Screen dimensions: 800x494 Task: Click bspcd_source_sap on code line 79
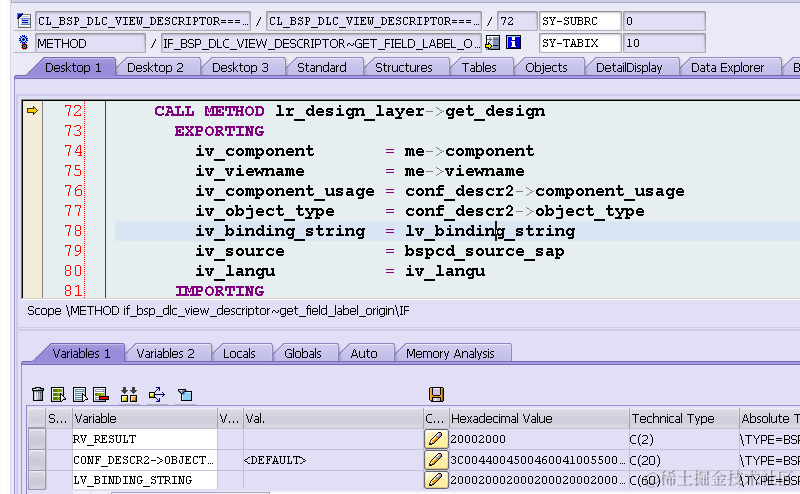[x=484, y=251]
